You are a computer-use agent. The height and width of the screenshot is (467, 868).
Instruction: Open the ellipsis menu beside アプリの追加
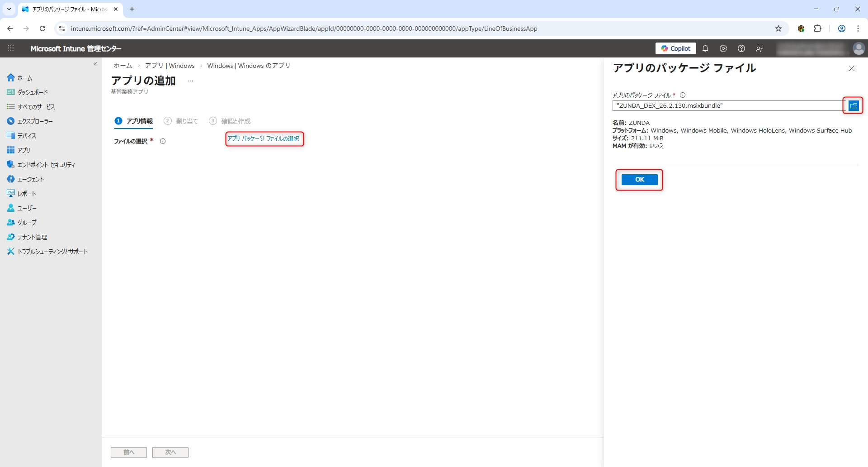click(x=190, y=81)
